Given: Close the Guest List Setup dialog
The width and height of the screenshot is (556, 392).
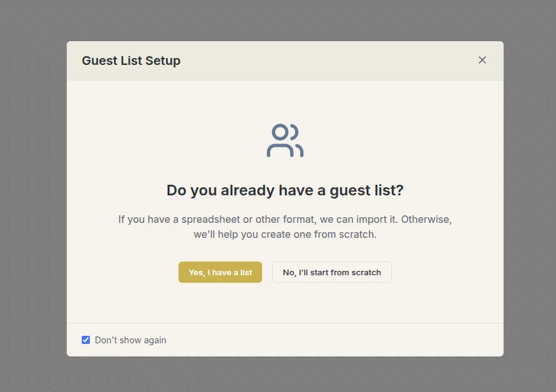Looking at the screenshot, I should tap(482, 60).
